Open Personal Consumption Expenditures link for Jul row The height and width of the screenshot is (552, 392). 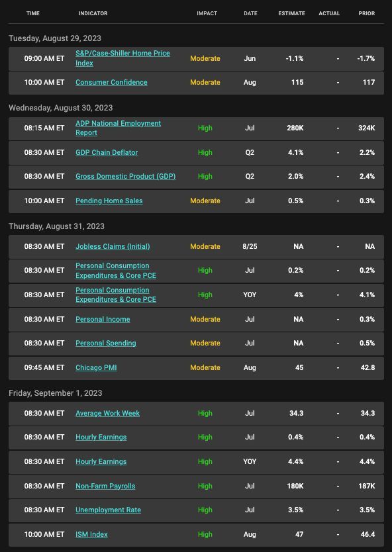click(116, 270)
